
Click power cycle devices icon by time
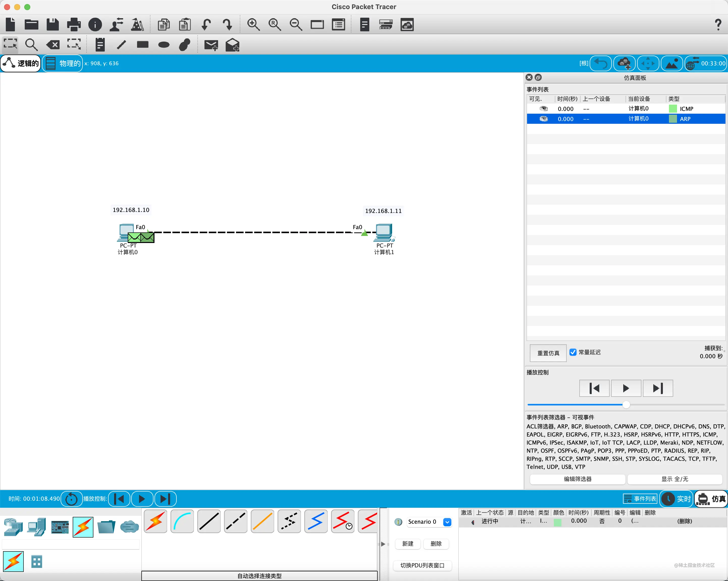pos(71,499)
